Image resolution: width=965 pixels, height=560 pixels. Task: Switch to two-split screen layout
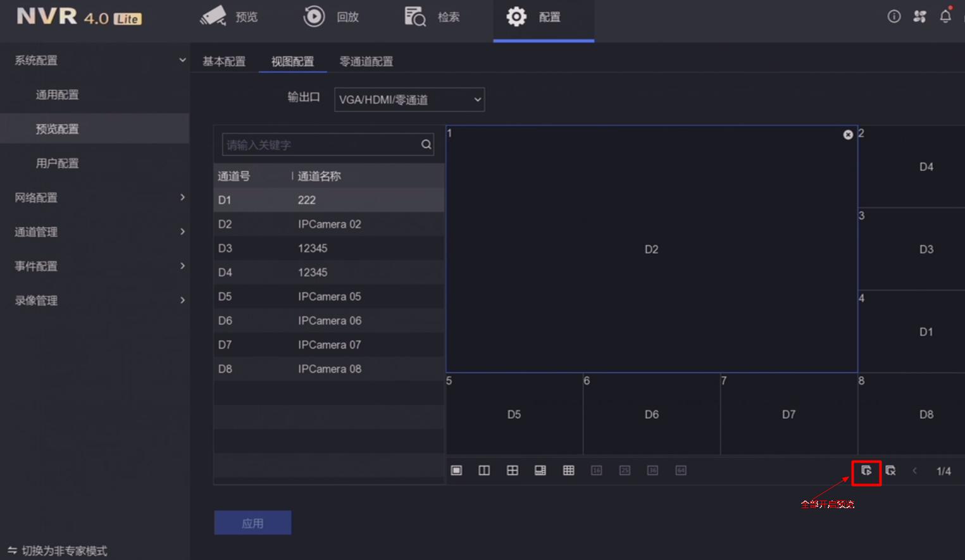[484, 470]
